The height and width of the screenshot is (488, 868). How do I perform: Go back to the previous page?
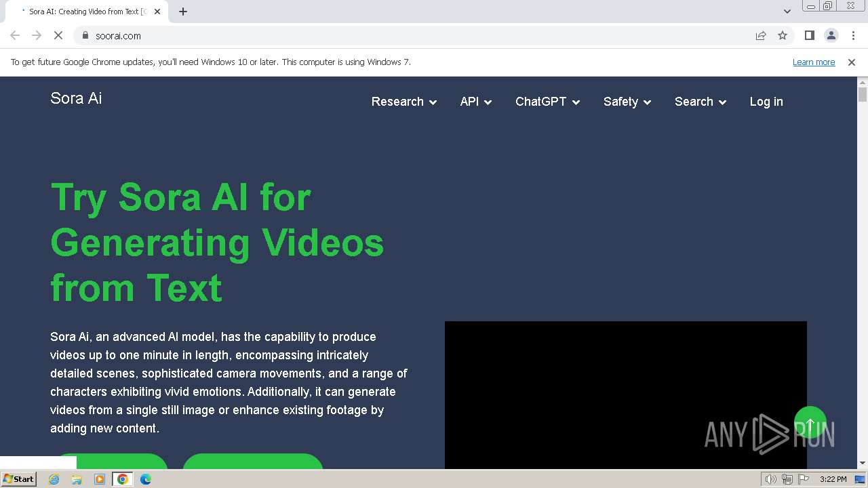[15, 36]
